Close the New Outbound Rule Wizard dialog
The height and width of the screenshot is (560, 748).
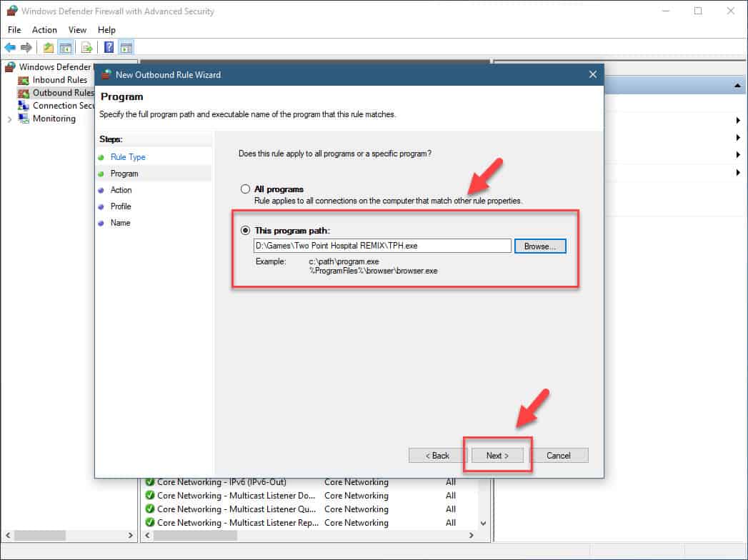tap(592, 74)
